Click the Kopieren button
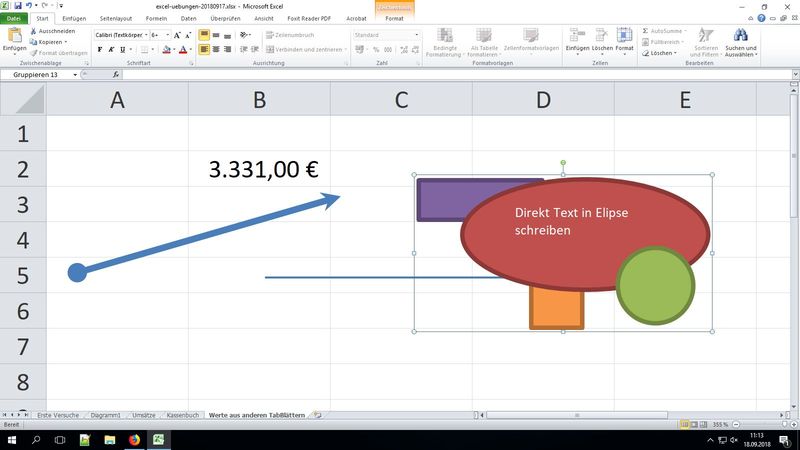Viewport: 800px width, 450px height. (50, 42)
